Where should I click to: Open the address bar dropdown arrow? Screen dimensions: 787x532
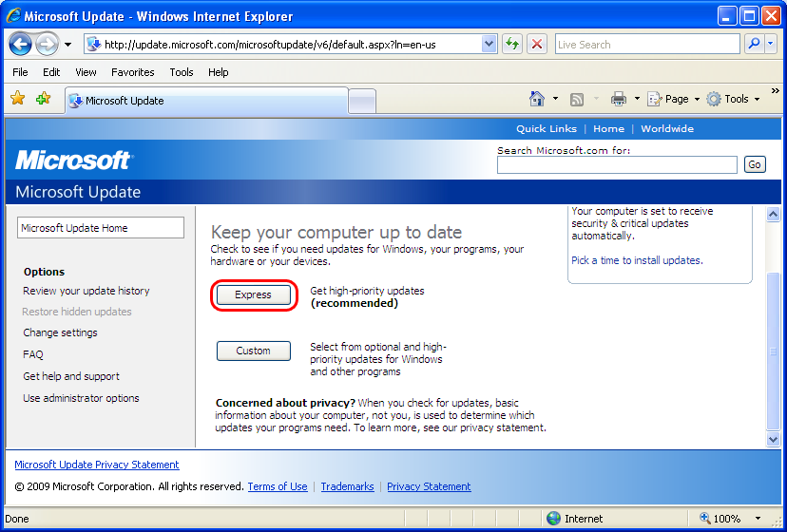(489, 44)
